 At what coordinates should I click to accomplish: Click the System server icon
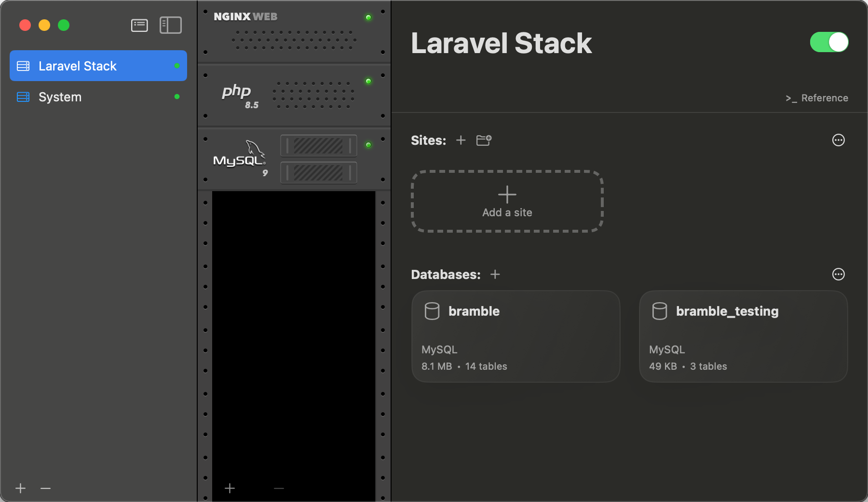[23, 97]
